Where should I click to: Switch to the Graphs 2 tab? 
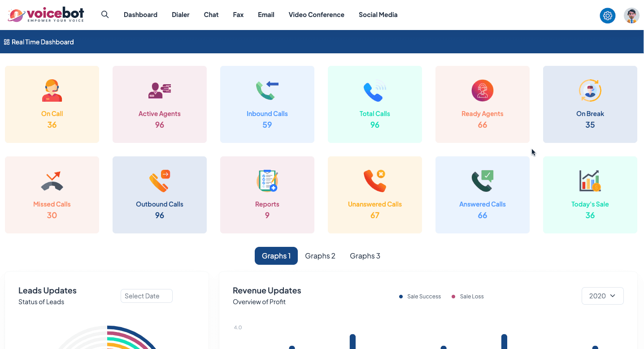pos(320,256)
